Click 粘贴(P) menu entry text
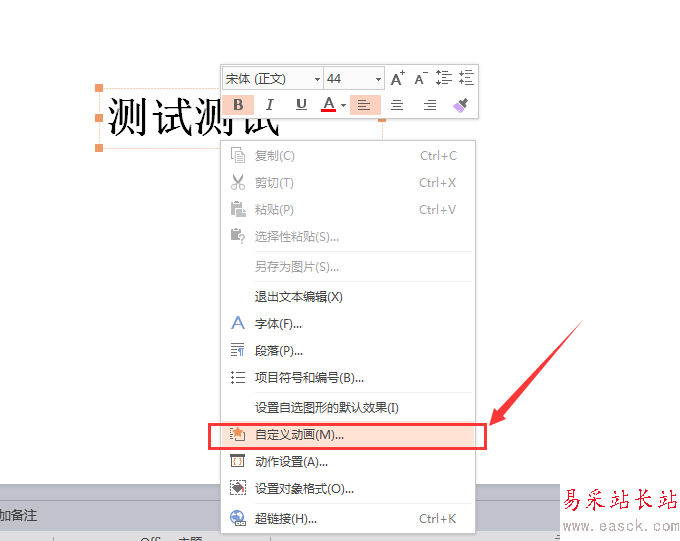680x541 pixels. [x=274, y=210]
